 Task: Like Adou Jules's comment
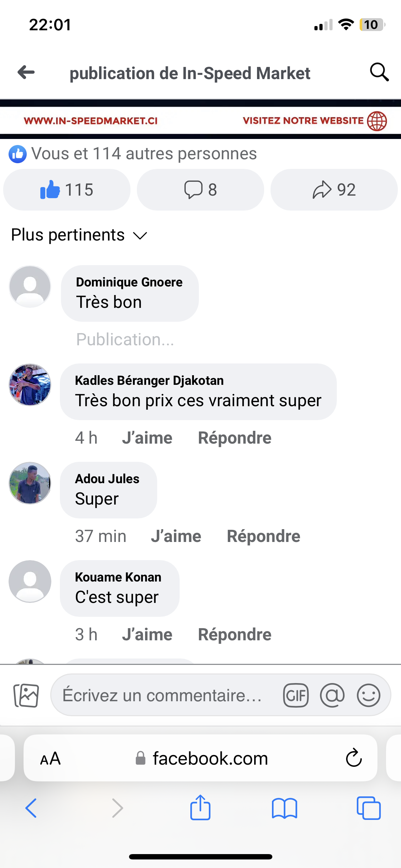point(176,536)
